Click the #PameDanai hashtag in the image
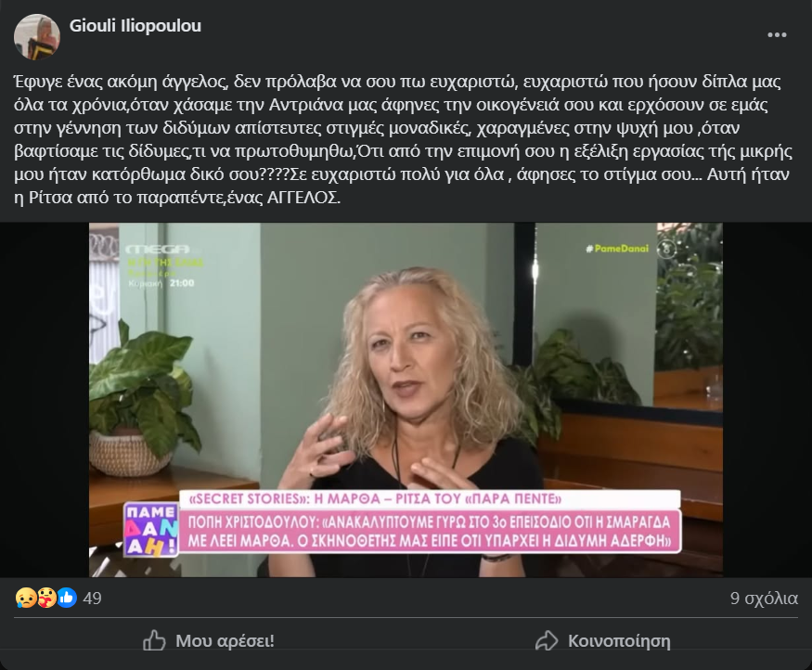Image resolution: width=812 pixels, height=670 pixels. [x=617, y=249]
